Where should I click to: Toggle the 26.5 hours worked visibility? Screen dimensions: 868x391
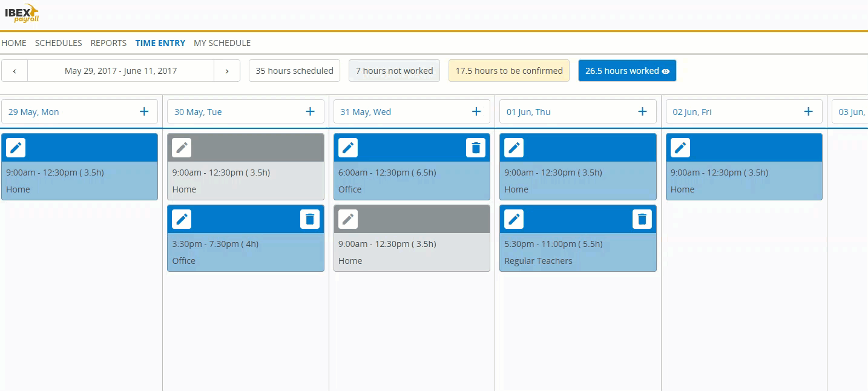tap(627, 71)
